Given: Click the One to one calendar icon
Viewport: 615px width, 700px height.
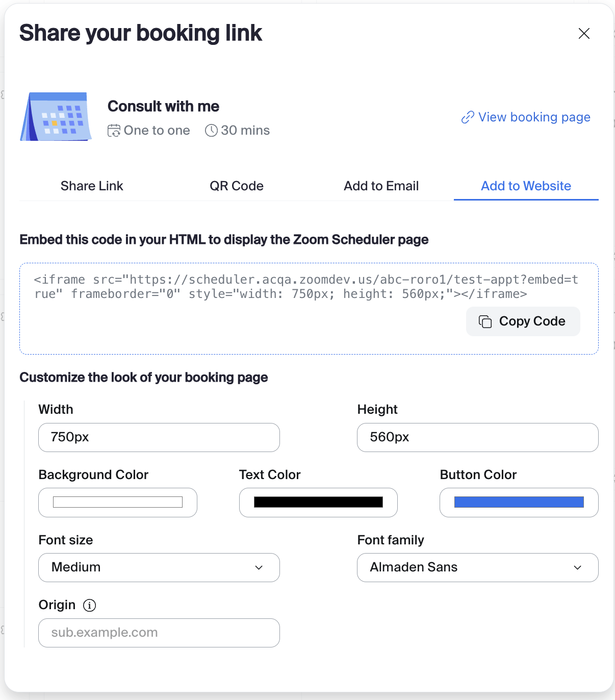Looking at the screenshot, I should click(x=114, y=131).
